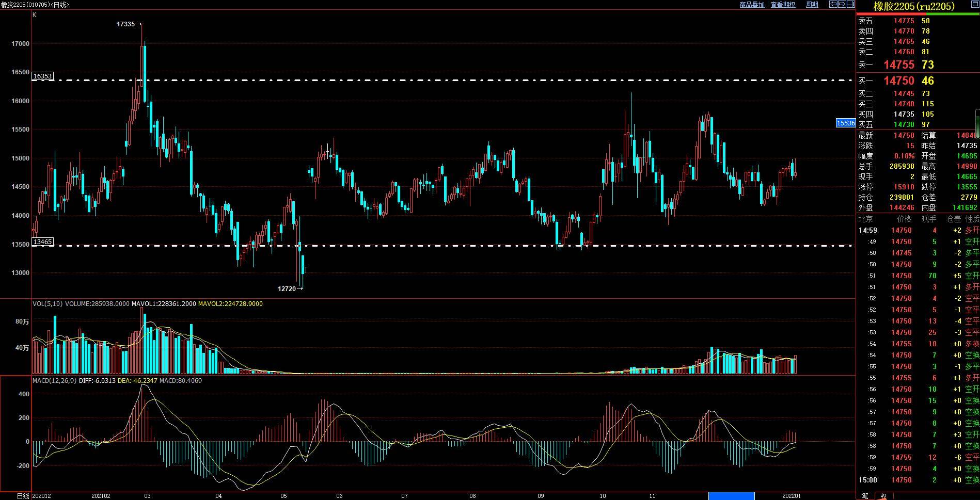Toggle the split-panel layout icon
The height and width of the screenshot is (500, 980).
click(851, 4)
